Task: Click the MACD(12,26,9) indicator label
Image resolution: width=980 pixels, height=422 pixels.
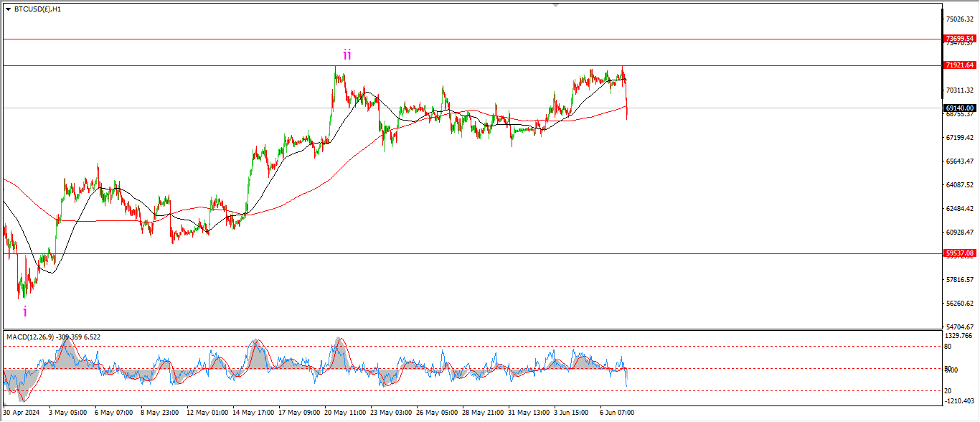Action: 35,337
